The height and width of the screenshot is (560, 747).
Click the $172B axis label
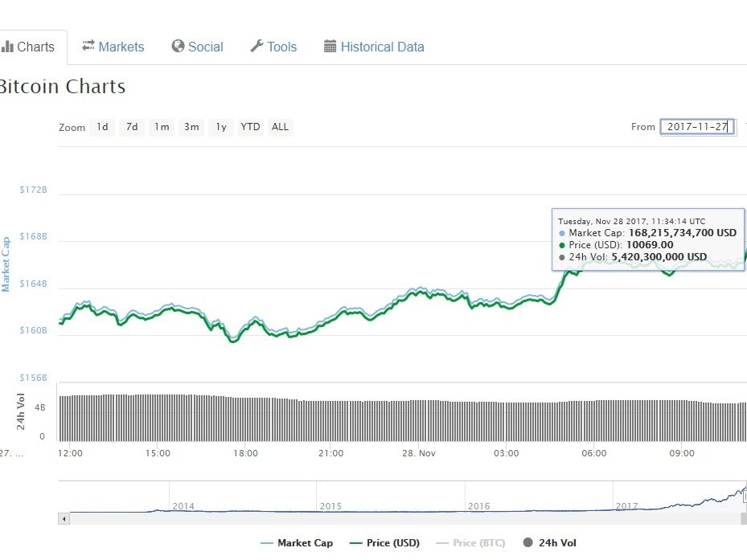click(33, 190)
